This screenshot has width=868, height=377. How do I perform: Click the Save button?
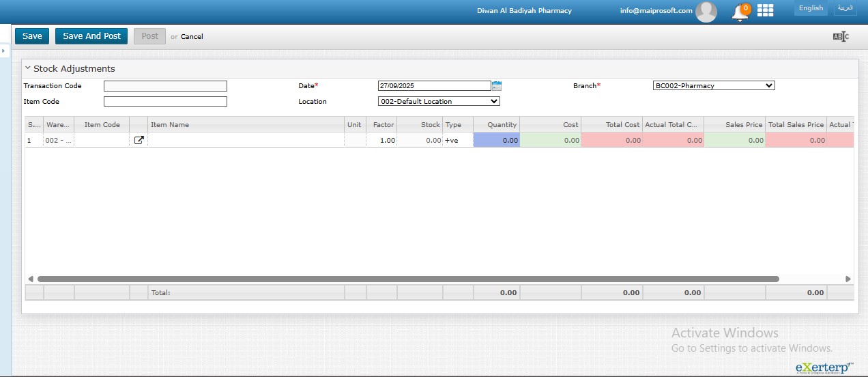pos(32,36)
